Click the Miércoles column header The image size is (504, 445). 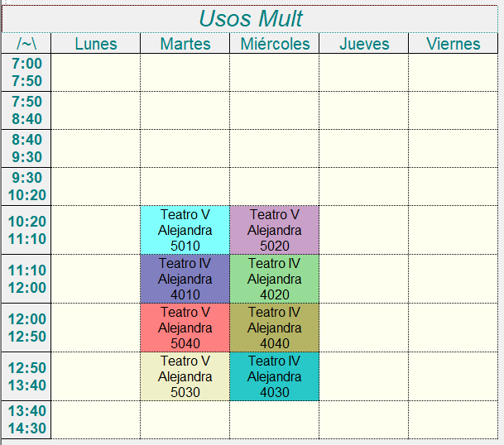coord(275,43)
